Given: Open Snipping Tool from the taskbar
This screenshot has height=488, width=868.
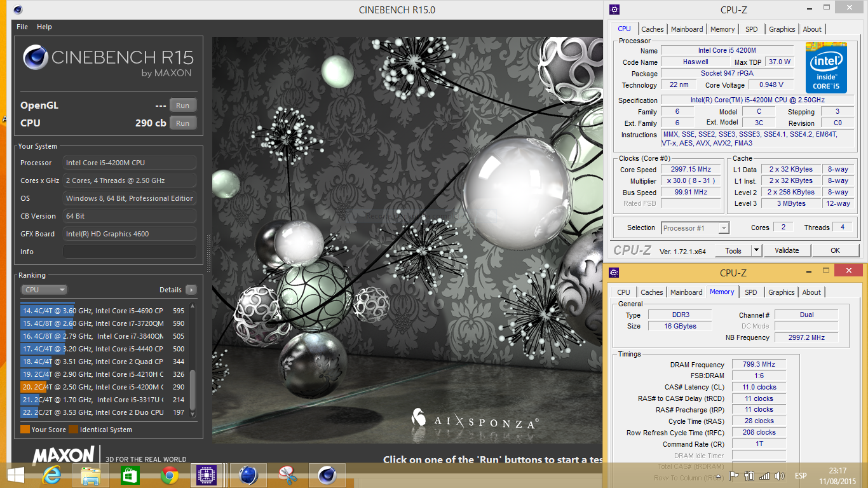Looking at the screenshot, I should click(288, 475).
